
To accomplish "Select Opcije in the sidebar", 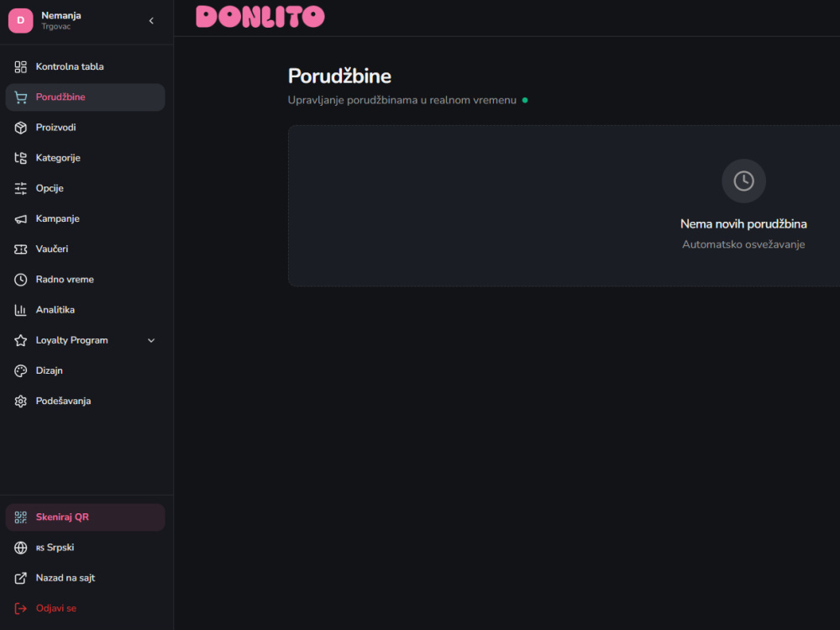I will pos(85,188).
